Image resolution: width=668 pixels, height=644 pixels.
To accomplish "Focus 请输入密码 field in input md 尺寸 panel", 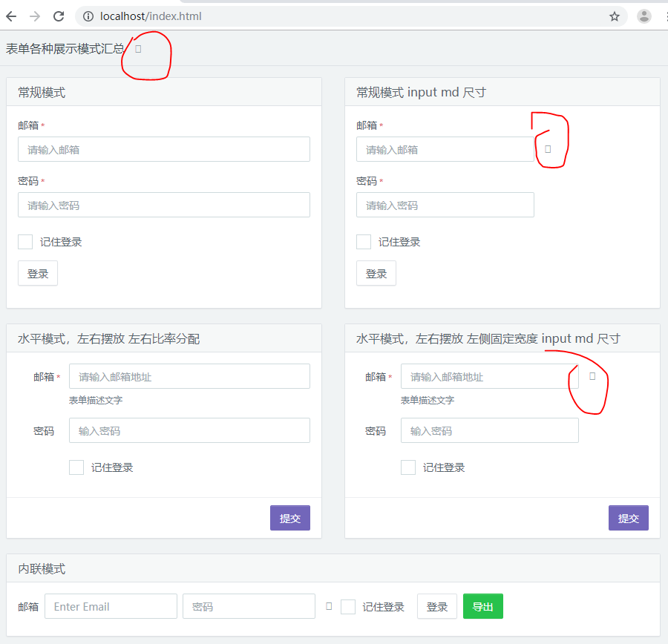I will click(445, 206).
